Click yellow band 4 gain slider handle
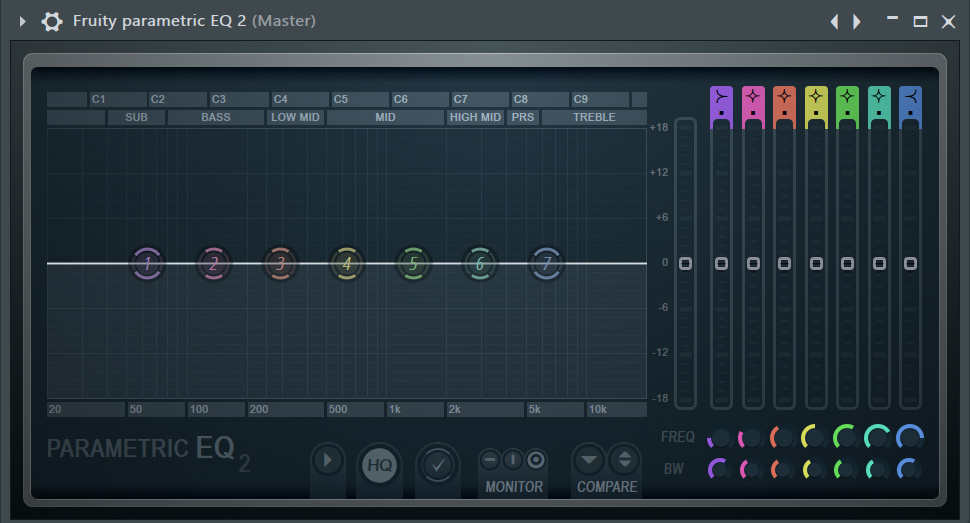 [x=816, y=264]
